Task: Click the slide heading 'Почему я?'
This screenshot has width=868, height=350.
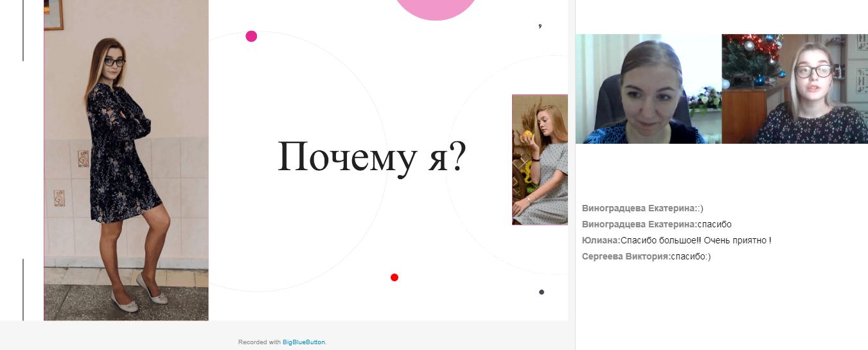Action: [x=372, y=157]
